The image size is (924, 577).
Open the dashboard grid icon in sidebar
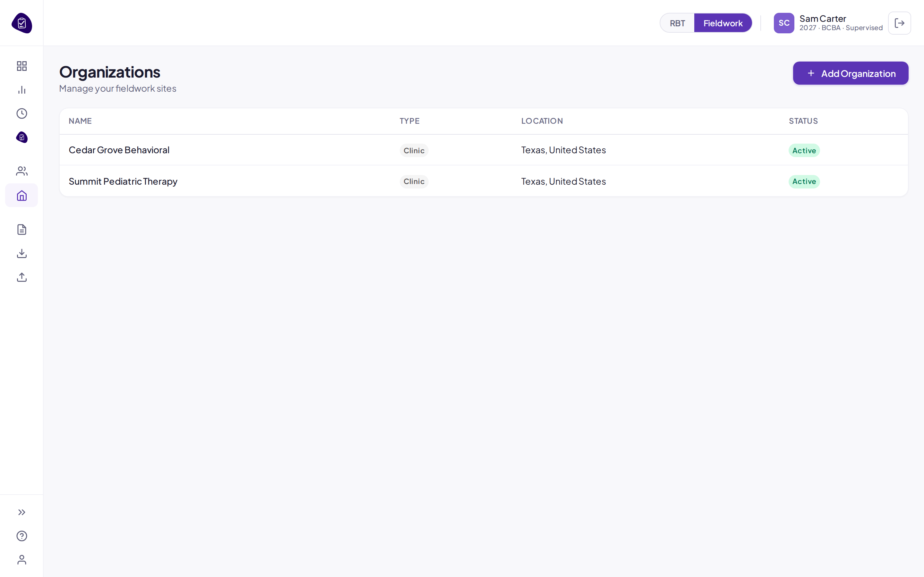[22, 66]
